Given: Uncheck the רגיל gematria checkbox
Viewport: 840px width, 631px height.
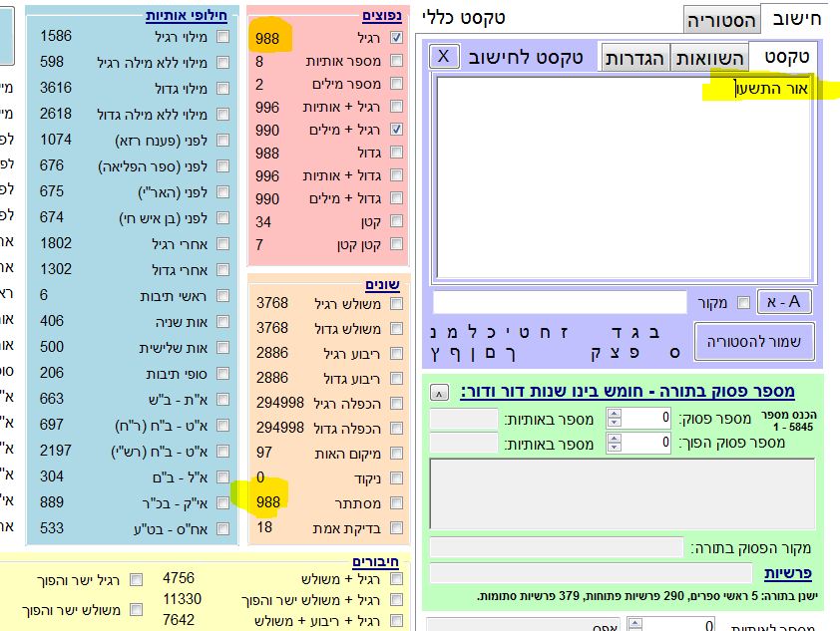Looking at the screenshot, I should (397, 38).
